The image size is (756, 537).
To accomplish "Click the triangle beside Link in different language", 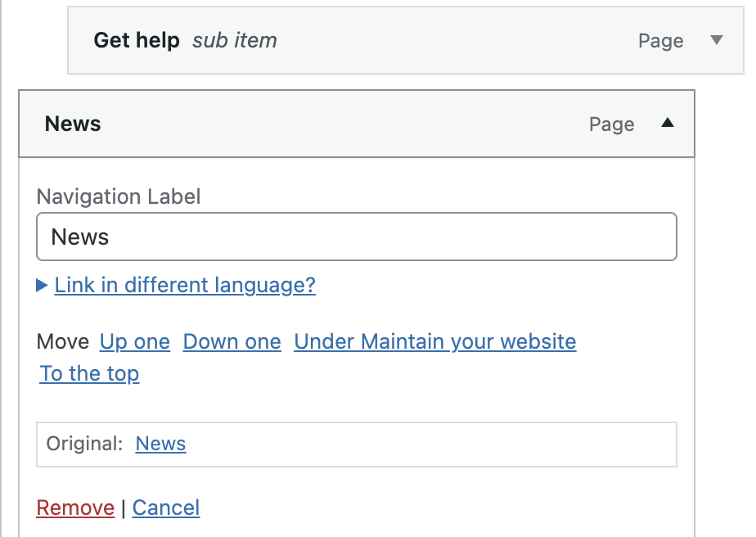I will pyautogui.click(x=43, y=286).
